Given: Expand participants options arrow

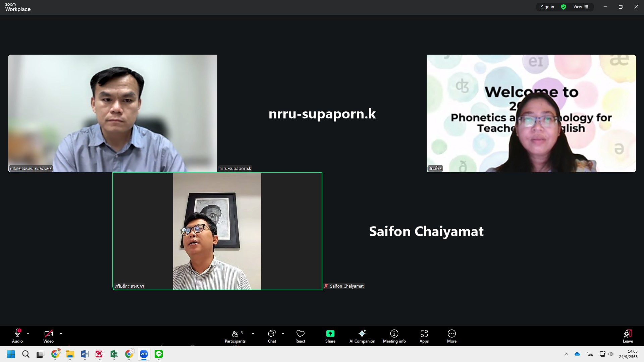Looking at the screenshot, I should click(253, 334).
